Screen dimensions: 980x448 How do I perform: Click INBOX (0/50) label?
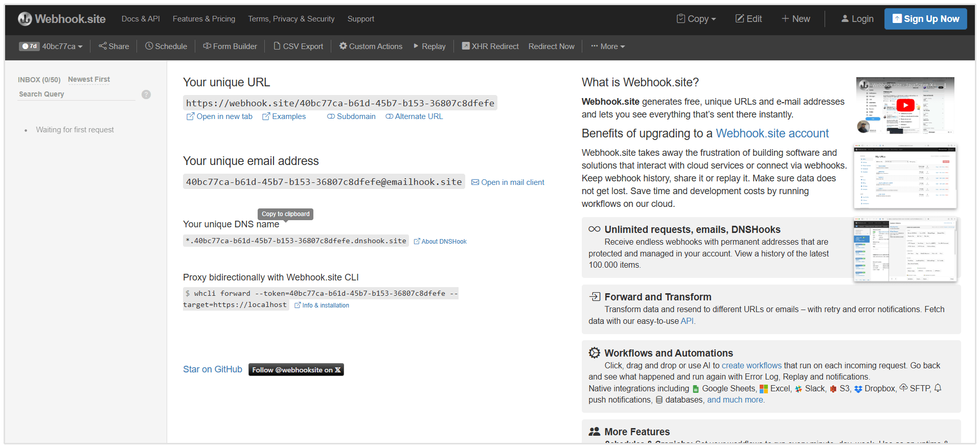coord(39,80)
